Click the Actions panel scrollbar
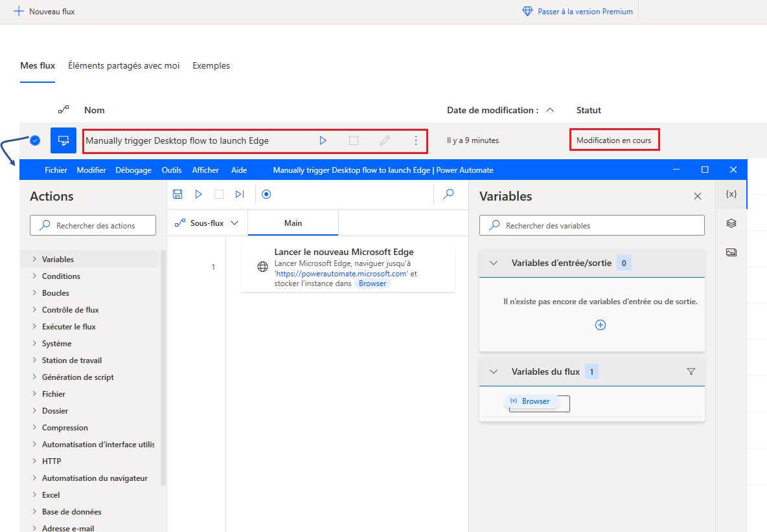This screenshot has height=532, width=767. tap(163, 368)
